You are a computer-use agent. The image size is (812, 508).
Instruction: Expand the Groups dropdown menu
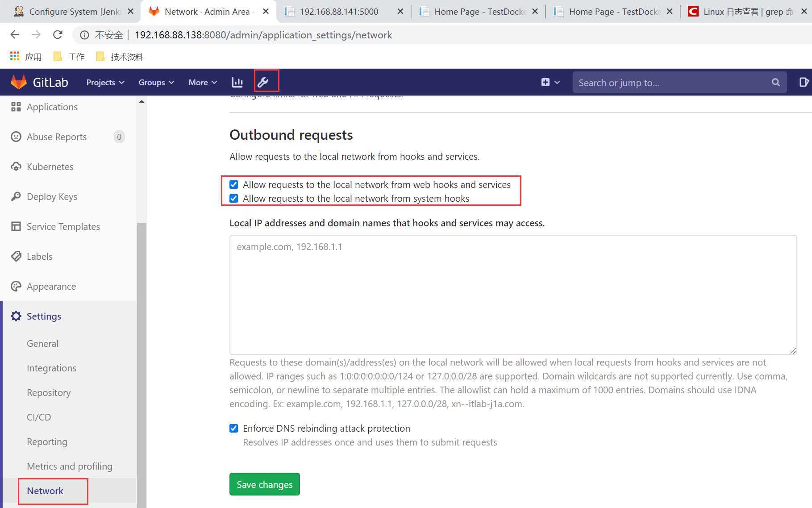pyautogui.click(x=156, y=82)
